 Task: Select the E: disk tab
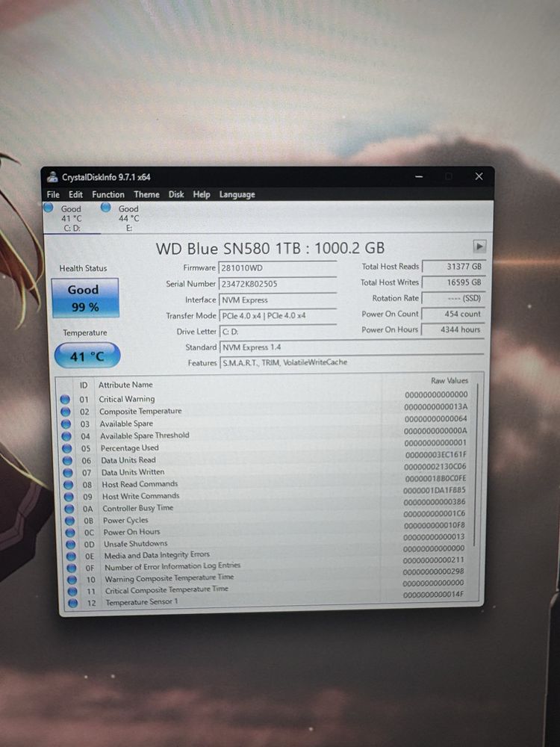128,218
